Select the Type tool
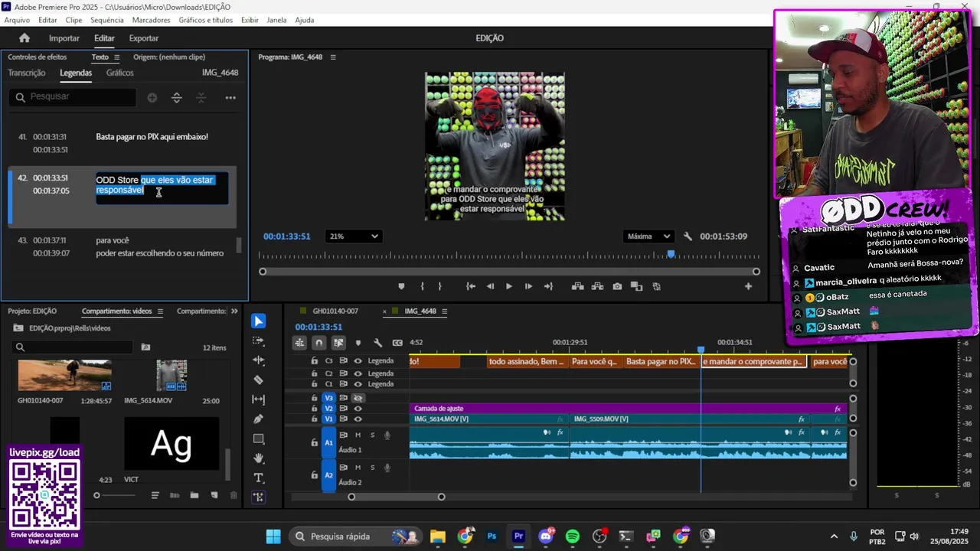The image size is (980, 551). (x=259, y=478)
